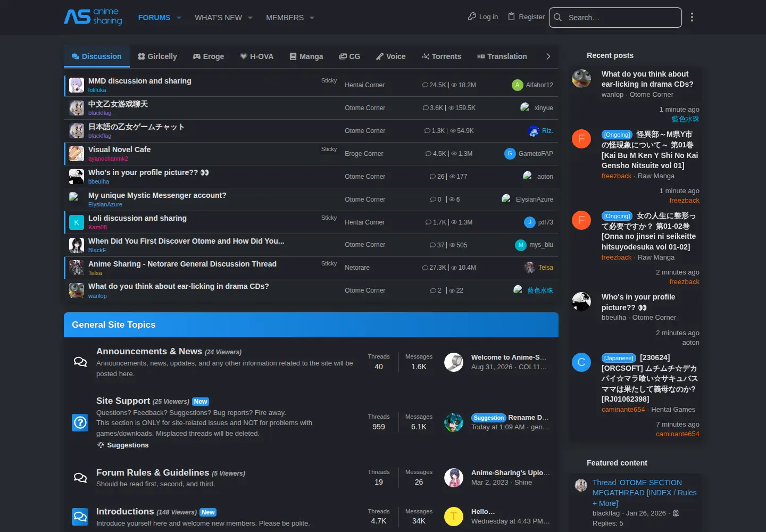Screen dimensions: 766x532
Task: Click wanlop's avatar in Recent posts
Action: 581,79
